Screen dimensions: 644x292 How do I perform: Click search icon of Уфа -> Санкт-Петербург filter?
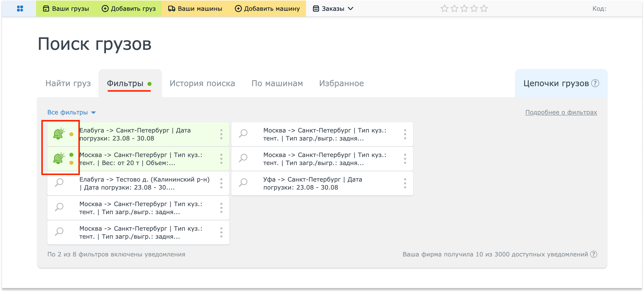coord(243,183)
